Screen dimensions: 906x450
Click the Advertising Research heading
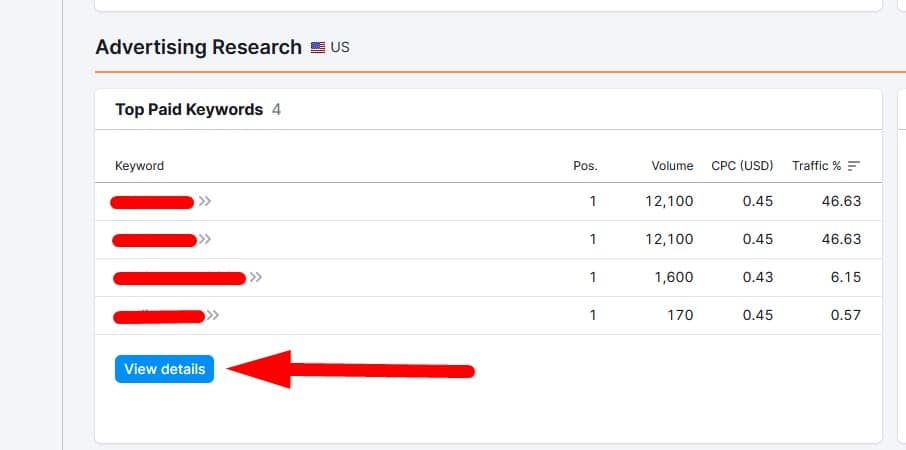tap(198, 47)
